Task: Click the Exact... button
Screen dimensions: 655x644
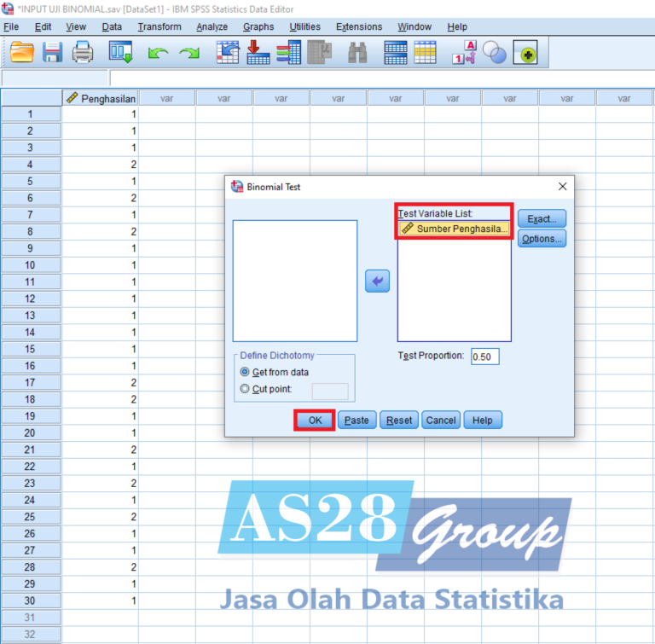Action: click(542, 219)
